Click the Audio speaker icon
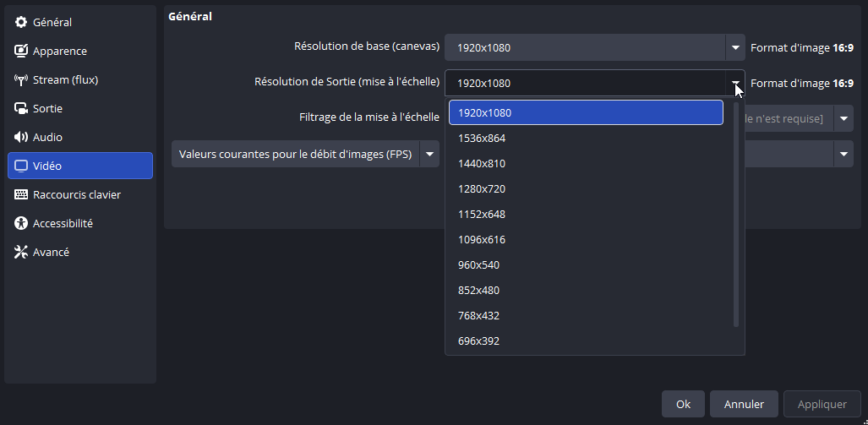868x425 pixels. click(21, 138)
